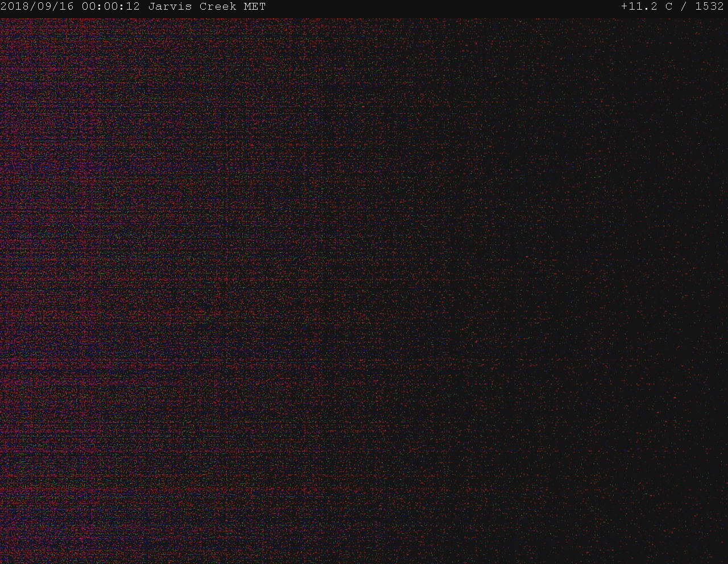
Task: Click the slash separator before 1532
Action: (x=684, y=7)
